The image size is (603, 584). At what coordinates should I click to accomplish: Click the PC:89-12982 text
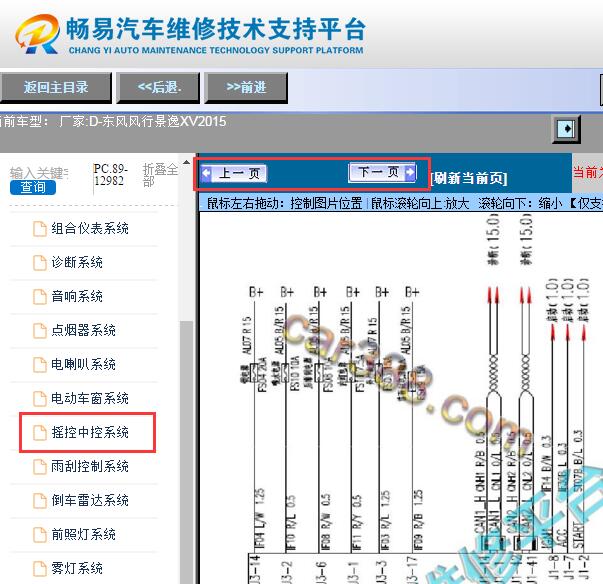coord(110,175)
